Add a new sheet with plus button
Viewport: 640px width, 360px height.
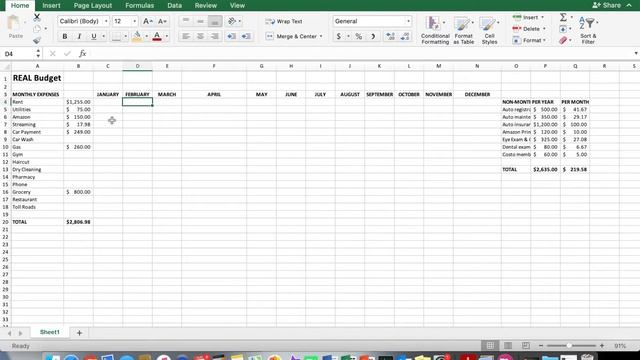(79, 333)
